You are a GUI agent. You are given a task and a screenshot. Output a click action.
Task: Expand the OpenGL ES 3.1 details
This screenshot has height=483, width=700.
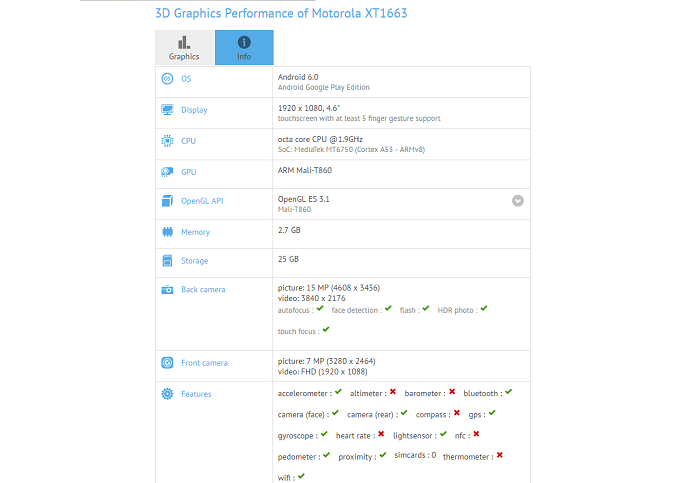pos(517,200)
